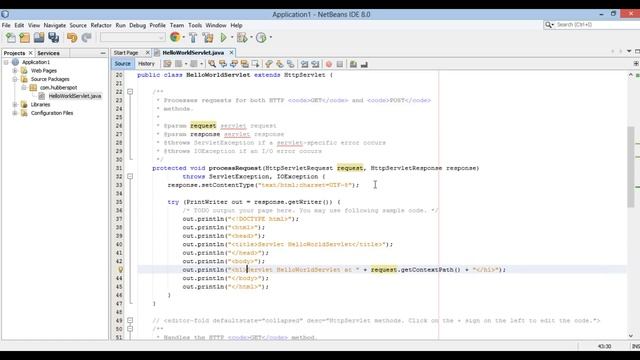Build the project with the hammer icon

(193, 38)
